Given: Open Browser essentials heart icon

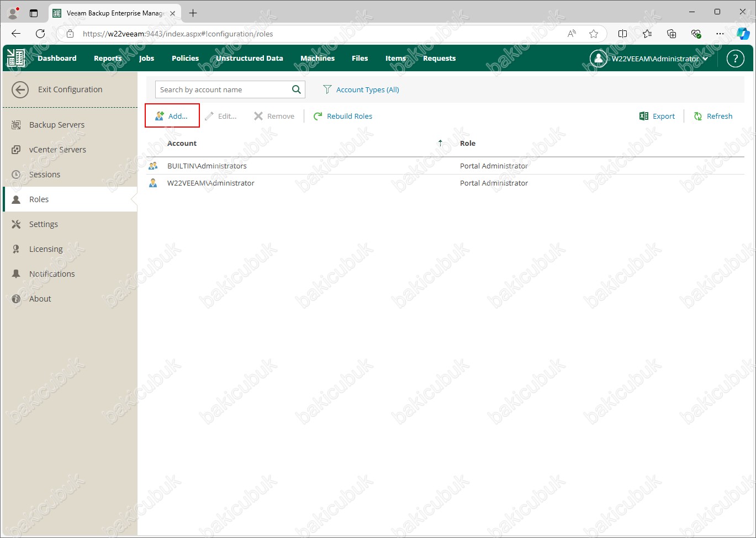Looking at the screenshot, I should coord(696,34).
